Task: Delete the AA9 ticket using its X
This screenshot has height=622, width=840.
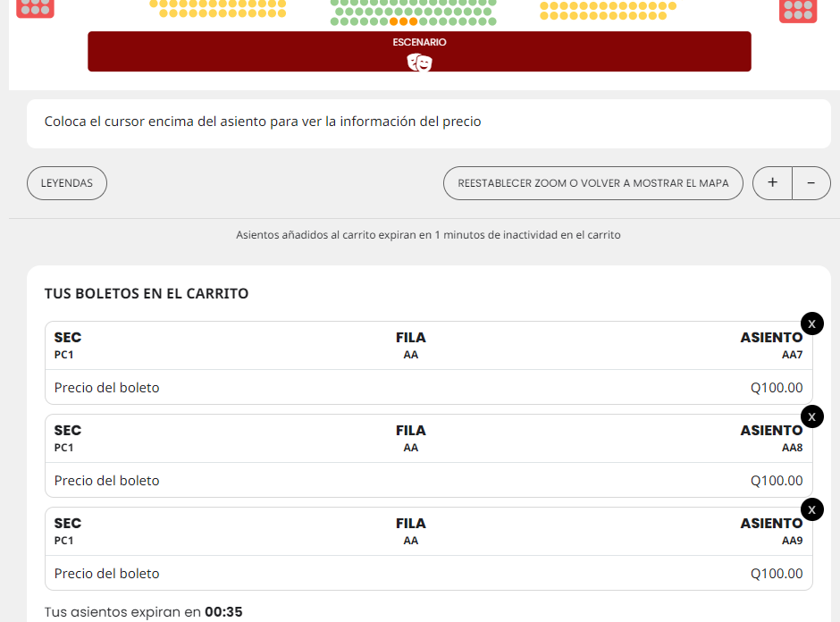Action: 811,509
